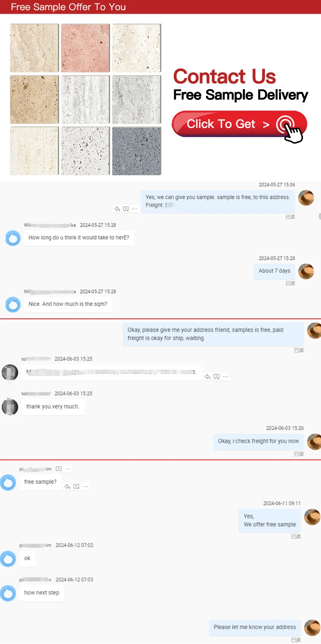Click the golden brown travertine sample
Viewport: 321px width, 644px height.
click(x=34, y=99)
